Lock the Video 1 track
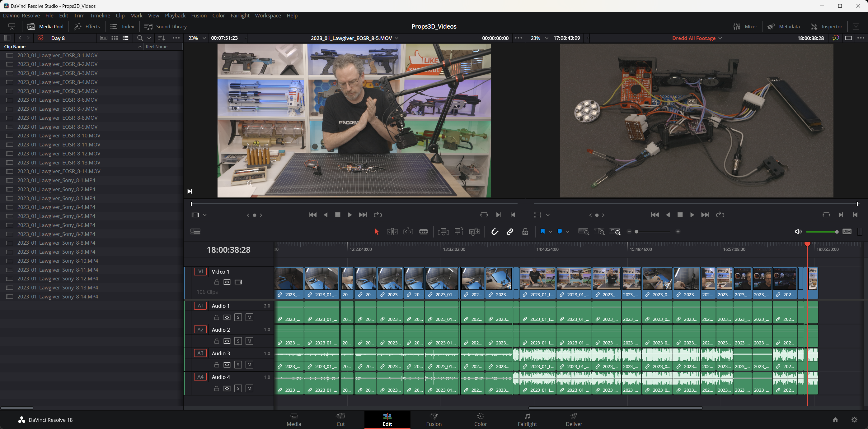Viewport: 868px width, 429px height. tap(217, 282)
